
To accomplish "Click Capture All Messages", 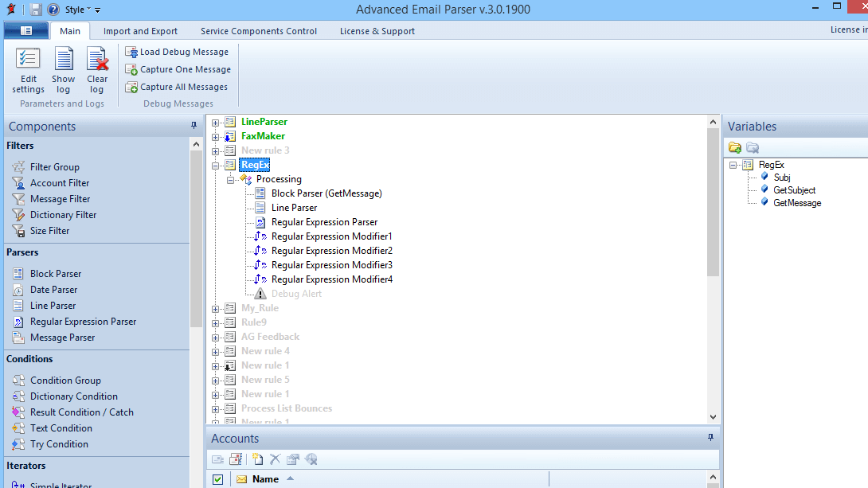I will tap(177, 87).
